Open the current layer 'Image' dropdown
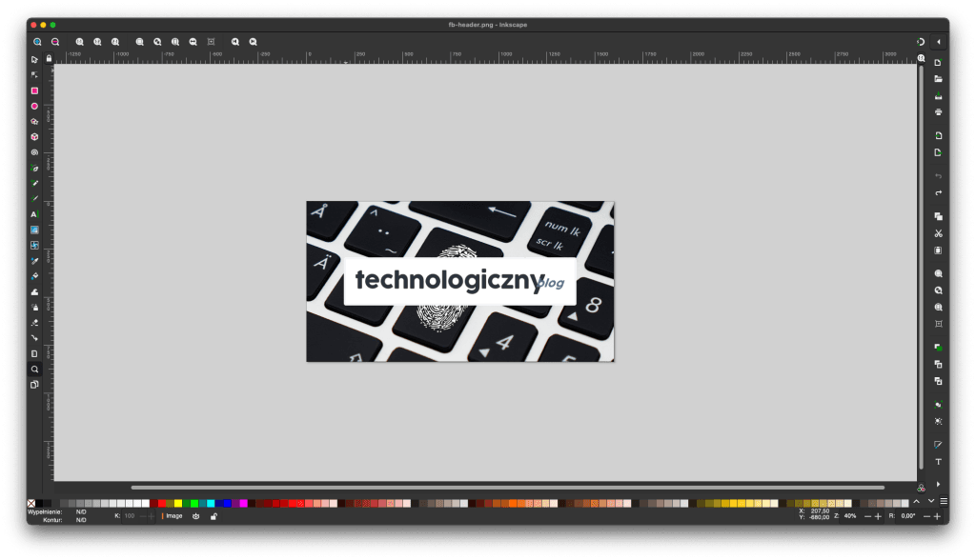Viewport: 976px width, 560px height. (x=173, y=516)
